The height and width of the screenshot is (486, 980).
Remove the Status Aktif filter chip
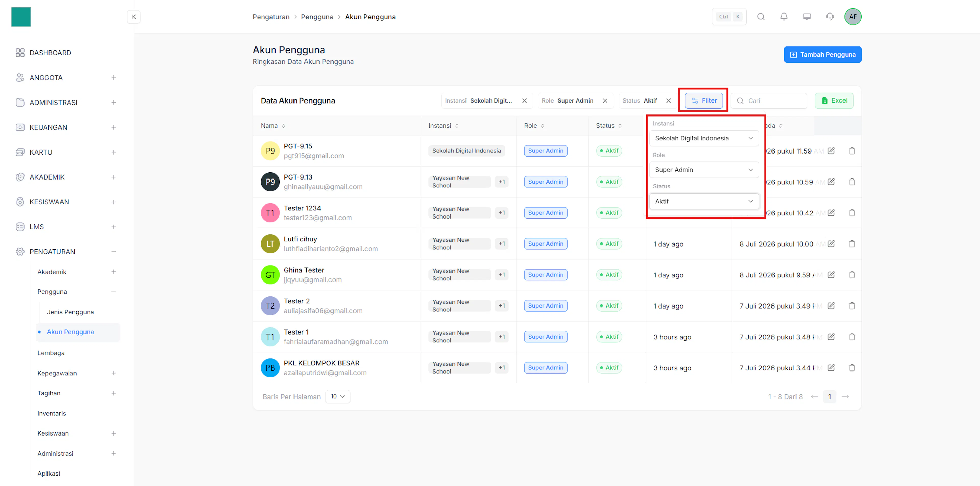(668, 101)
